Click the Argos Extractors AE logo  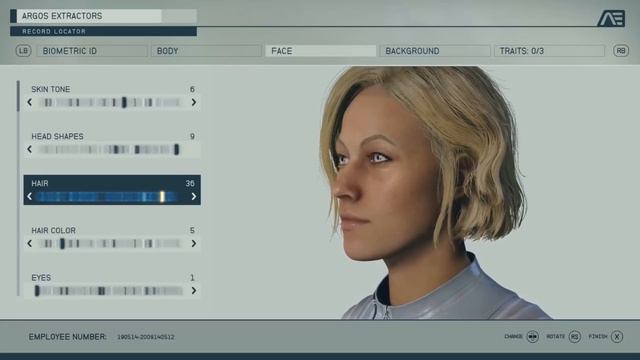coord(611,18)
